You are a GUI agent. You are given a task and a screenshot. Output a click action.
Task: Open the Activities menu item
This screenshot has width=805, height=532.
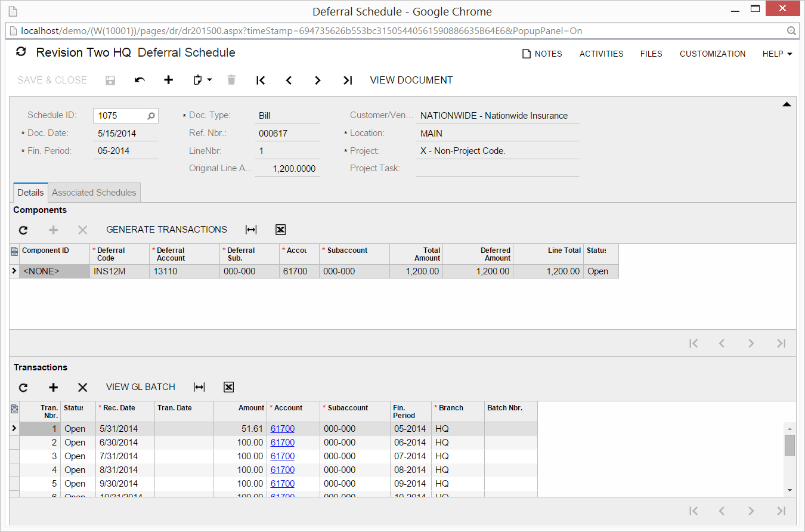click(602, 54)
